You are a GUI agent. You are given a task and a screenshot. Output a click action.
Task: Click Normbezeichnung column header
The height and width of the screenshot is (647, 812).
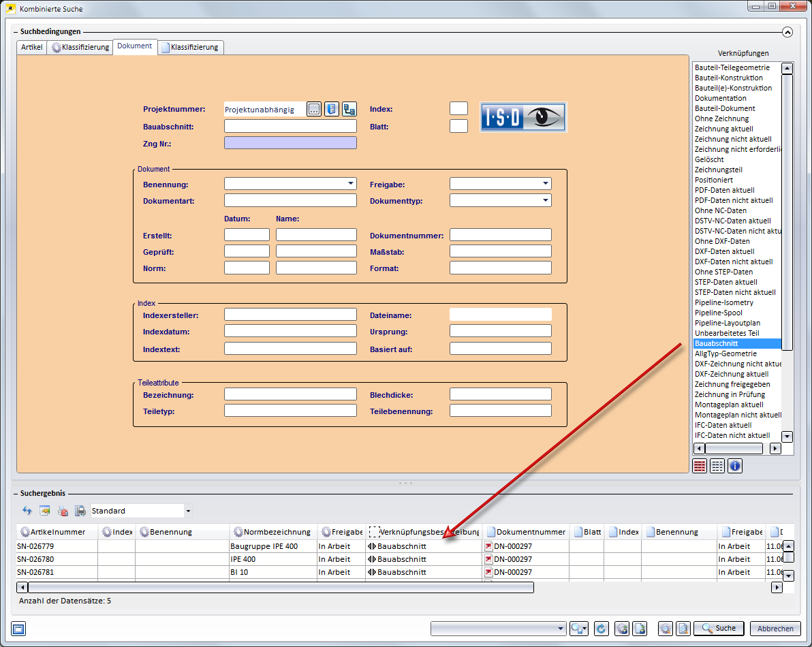(x=273, y=532)
